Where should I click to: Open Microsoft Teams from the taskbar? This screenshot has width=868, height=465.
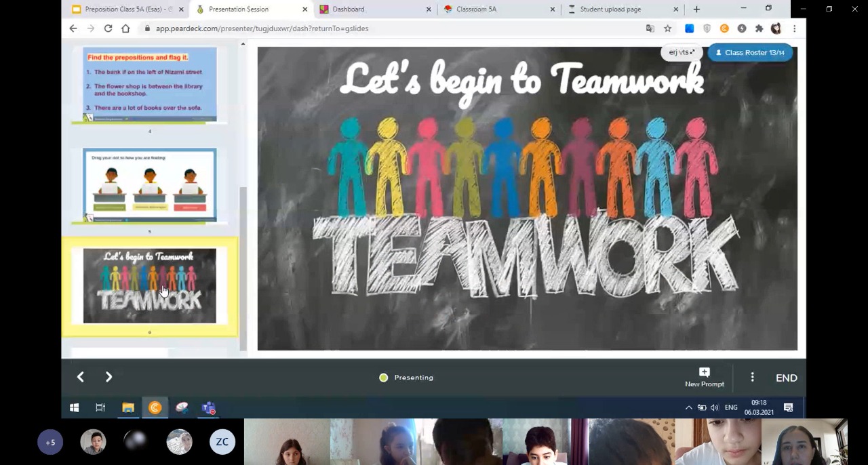tap(208, 407)
